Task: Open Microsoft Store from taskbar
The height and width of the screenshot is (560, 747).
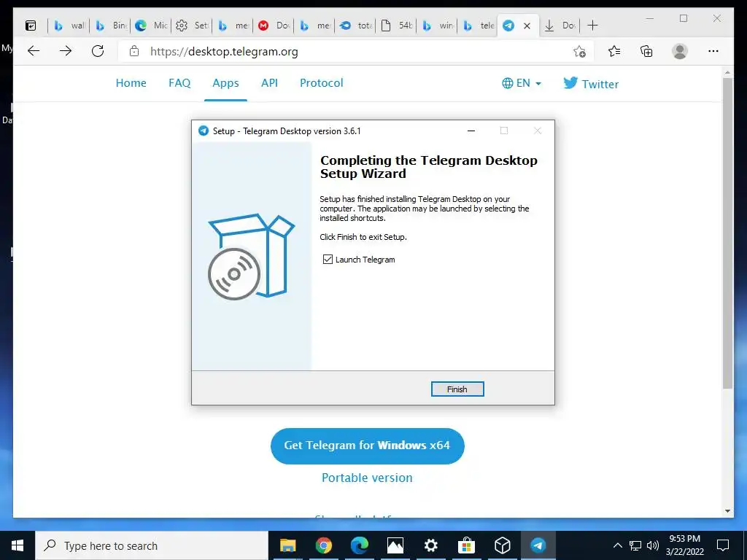Action: [466, 545]
